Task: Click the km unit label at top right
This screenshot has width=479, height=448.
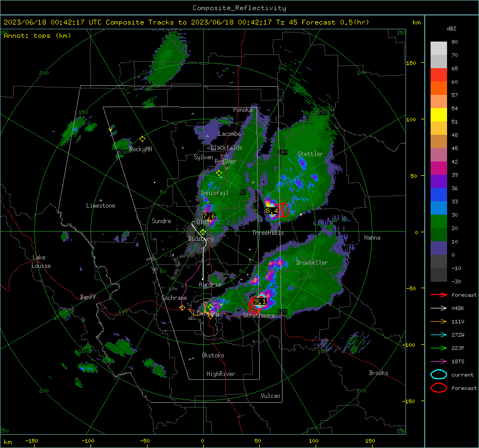Action: pos(416,22)
